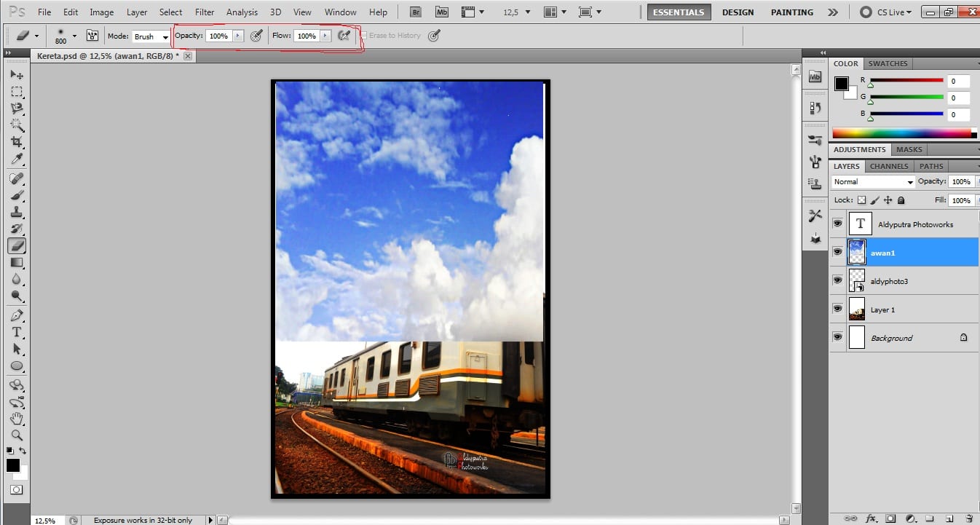Screen dimensions: 980x525
Task: Switch to the Design workspace
Action: coord(738,12)
